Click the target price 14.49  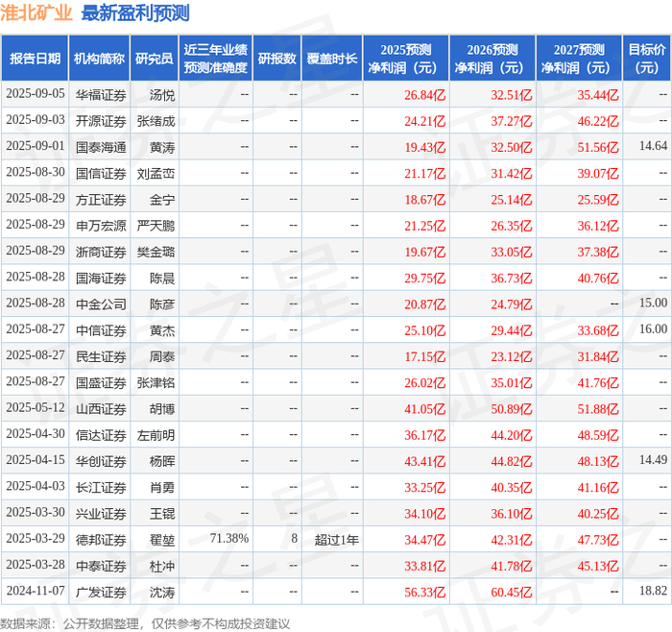click(653, 460)
